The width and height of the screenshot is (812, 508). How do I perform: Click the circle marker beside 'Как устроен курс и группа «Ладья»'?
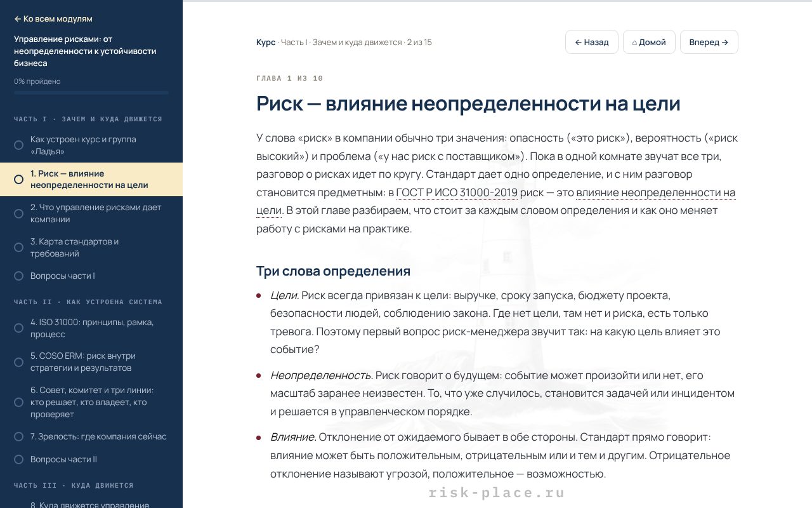click(x=19, y=145)
